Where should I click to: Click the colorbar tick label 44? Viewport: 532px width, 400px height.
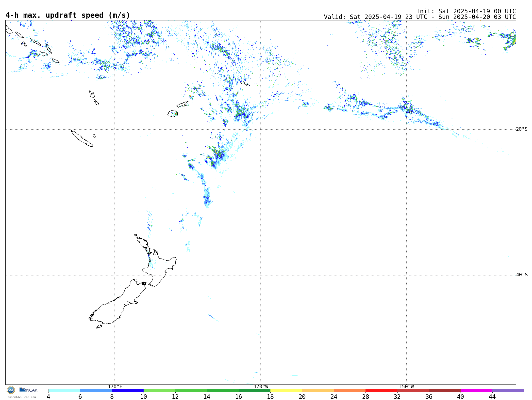click(492, 397)
